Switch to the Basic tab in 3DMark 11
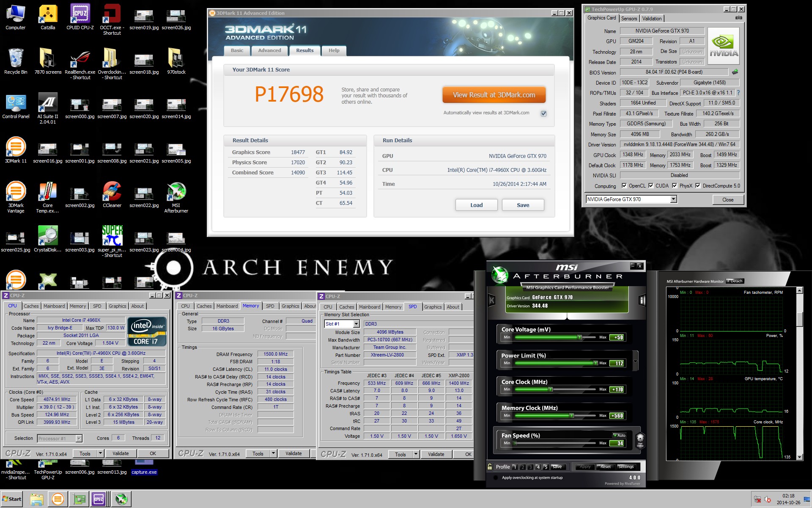The image size is (812, 508). 237,50
